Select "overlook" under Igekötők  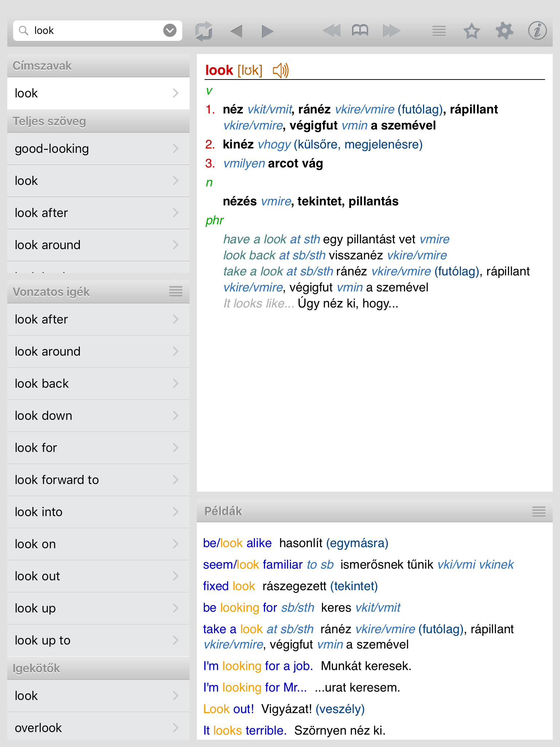click(x=98, y=727)
